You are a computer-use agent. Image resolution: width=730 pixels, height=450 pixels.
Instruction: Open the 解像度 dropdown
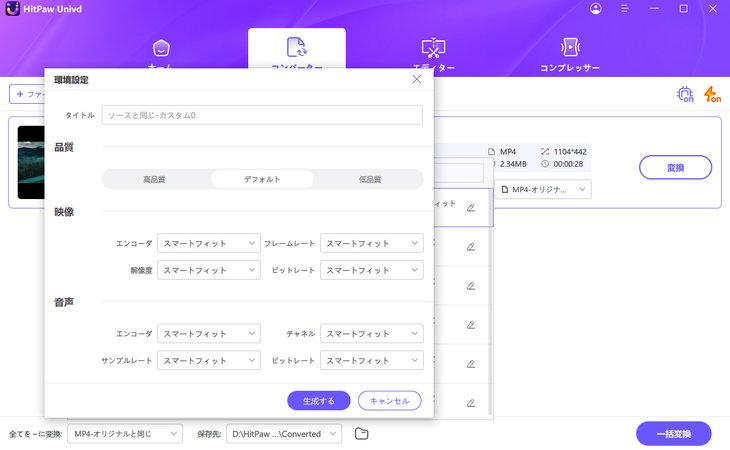[209, 270]
